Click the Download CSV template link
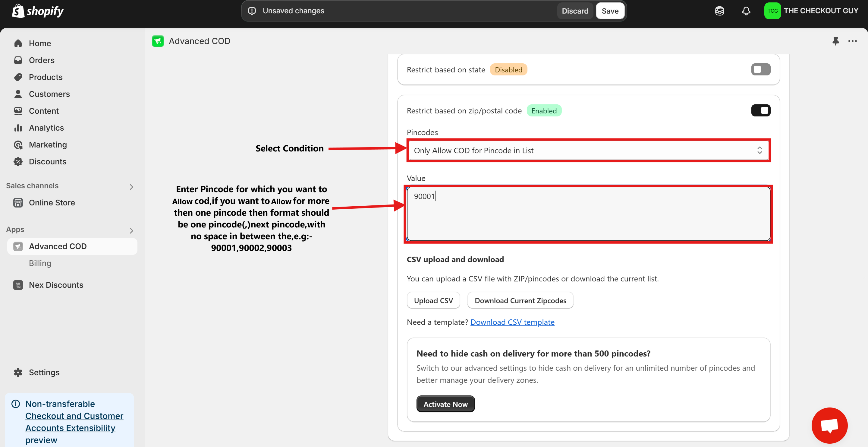The width and height of the screenshot is (868, 447). (x=512, y=322)
